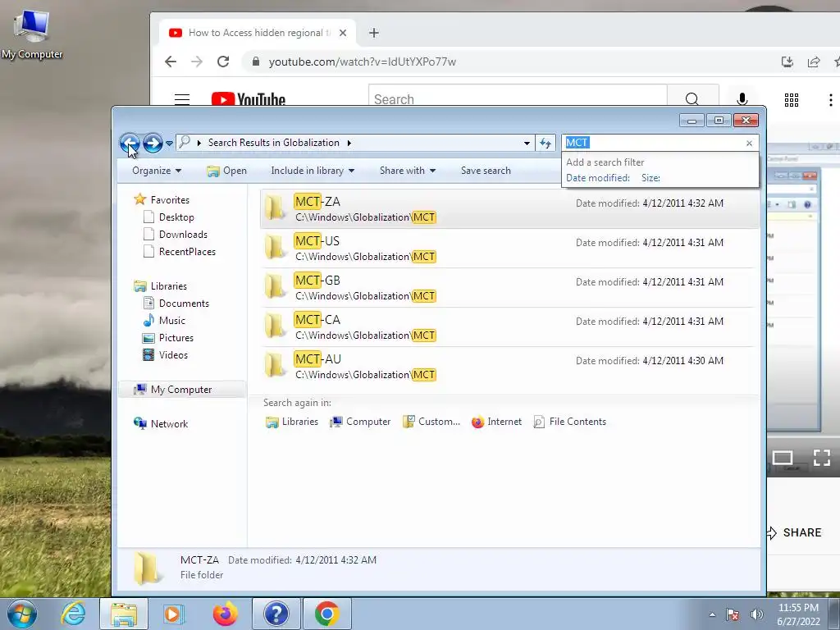The height and width of the screenshot is (630, 840).
Task: Expand the breadcrumb arrow after Globalization
Action: [x=349, y=143]
